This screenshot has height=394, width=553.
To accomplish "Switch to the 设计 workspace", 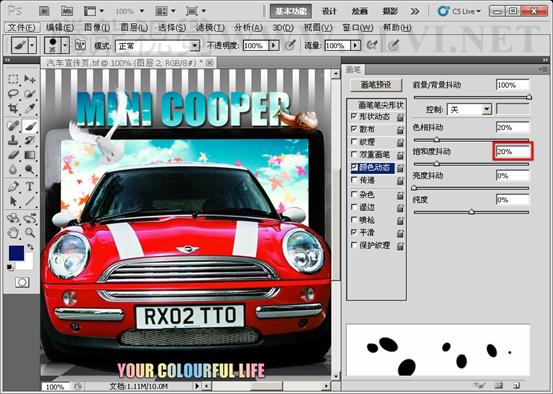I will [329, 11].
